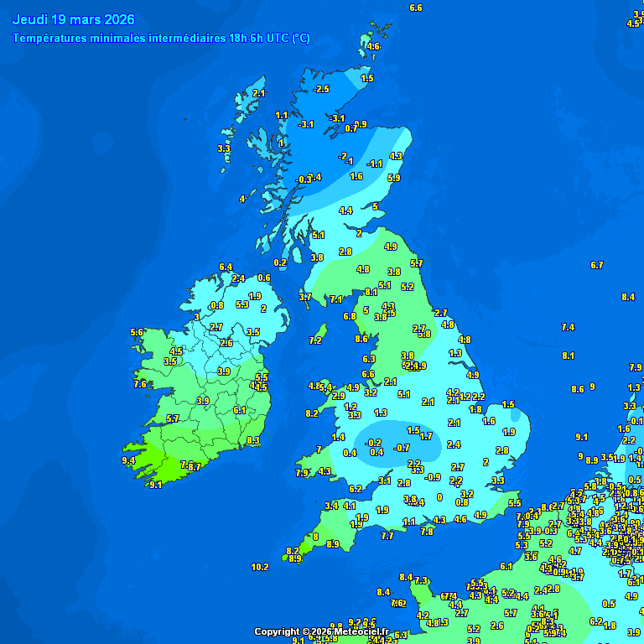Pick the -0.2 temperature label
644x644 pixels.
[373, 443]
